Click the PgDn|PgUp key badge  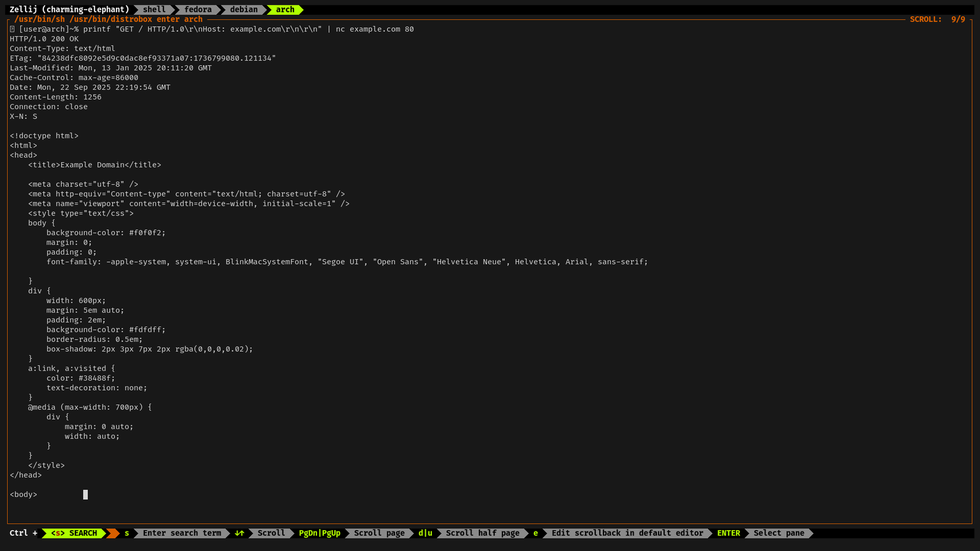tap(319, 533)
